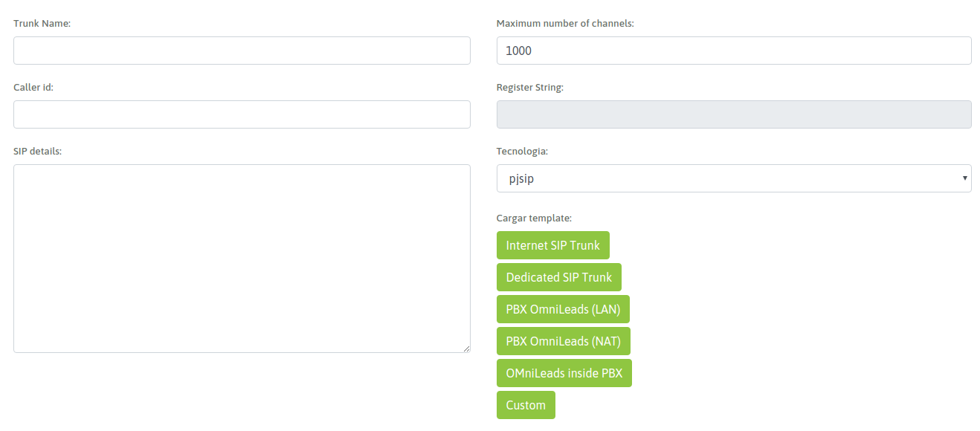Click the OMniLeads inside PBX button
Viewport: 980px width, 431px height.
point(564,373)
